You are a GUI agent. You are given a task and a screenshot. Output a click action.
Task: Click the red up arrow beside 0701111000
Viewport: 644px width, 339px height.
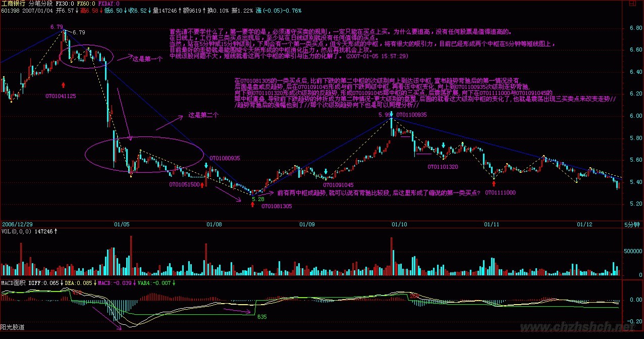coord(494,185)
